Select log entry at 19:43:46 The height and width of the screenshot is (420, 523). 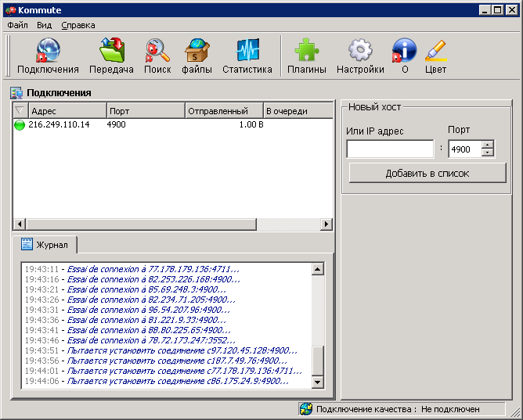point(130,340)
